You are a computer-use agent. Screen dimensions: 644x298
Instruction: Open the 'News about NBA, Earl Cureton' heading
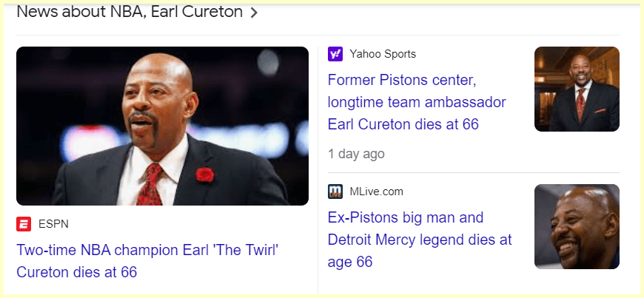[x=130, y=12]
